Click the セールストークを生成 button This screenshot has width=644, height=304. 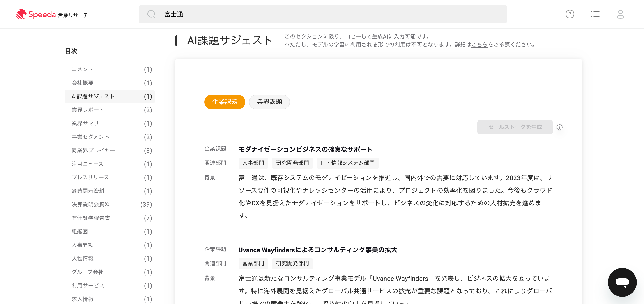[x=515, y=127]
